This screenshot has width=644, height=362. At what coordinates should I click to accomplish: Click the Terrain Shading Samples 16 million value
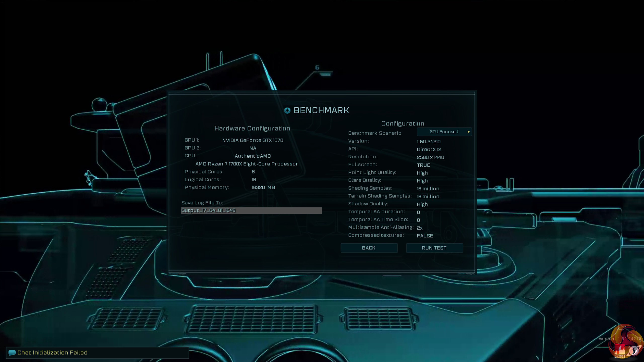pyautogui.click(x=428, y=197)
